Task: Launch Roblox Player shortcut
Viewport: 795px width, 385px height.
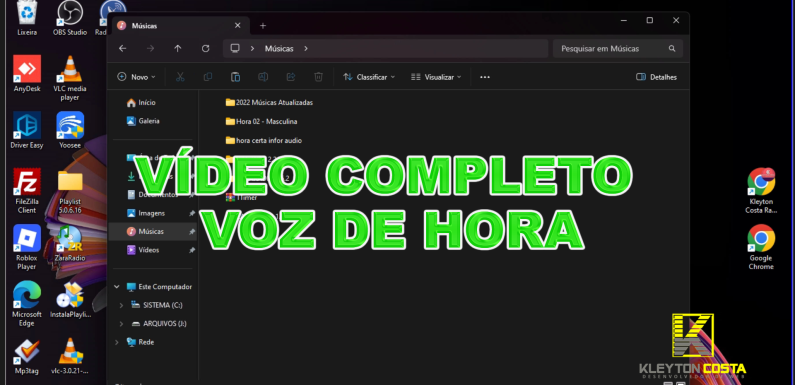Action: pos(27,247)
